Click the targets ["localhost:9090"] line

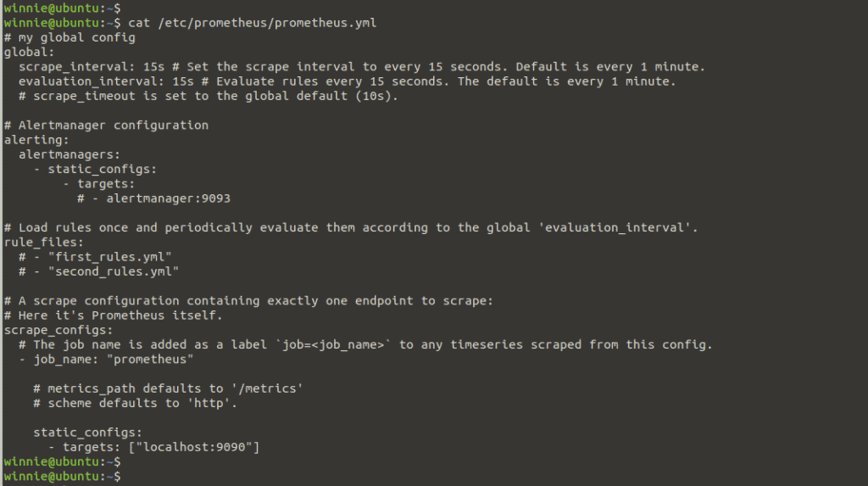tap(154, 447)
